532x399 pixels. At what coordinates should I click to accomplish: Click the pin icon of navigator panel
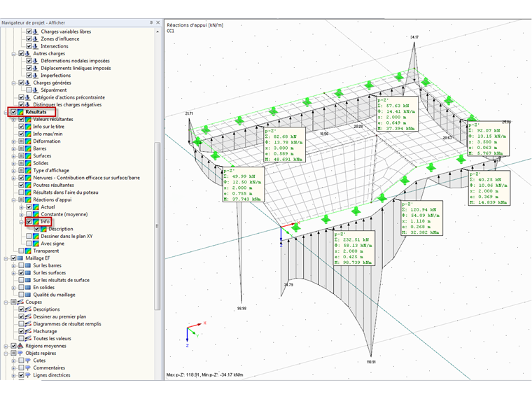coord(150,22)
